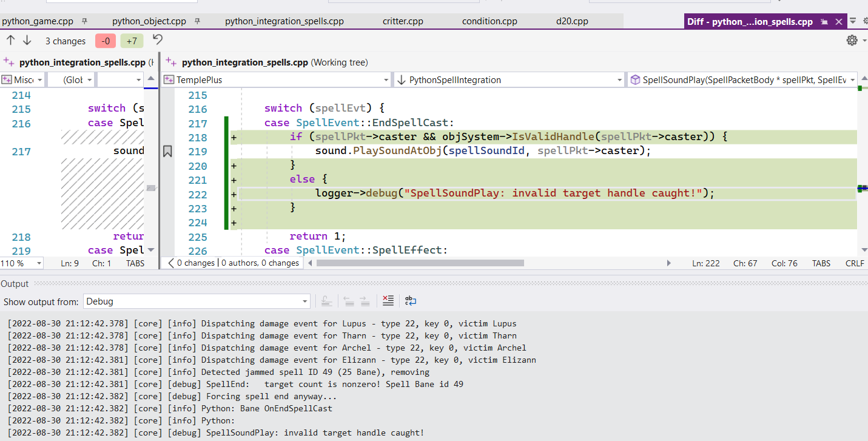Switch to python_game.cpp tab
This screenshot has height=441, width=868.
[x=38, y=21]
